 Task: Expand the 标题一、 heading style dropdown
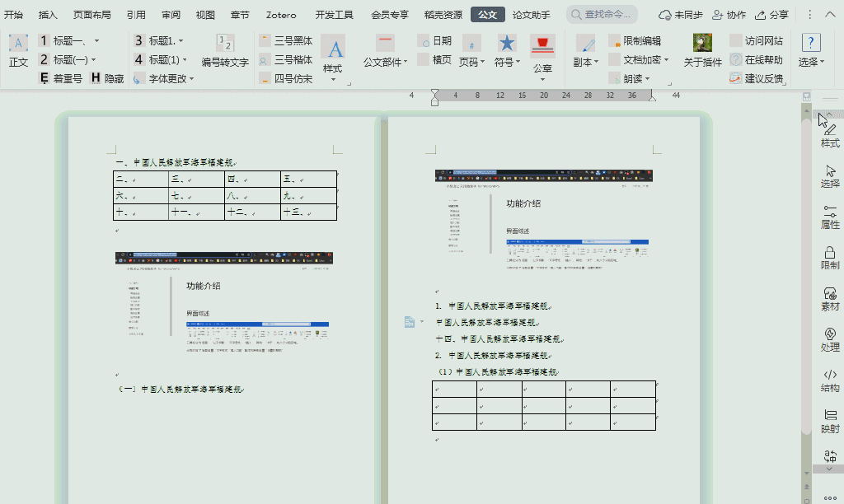[x=97, y=41]
